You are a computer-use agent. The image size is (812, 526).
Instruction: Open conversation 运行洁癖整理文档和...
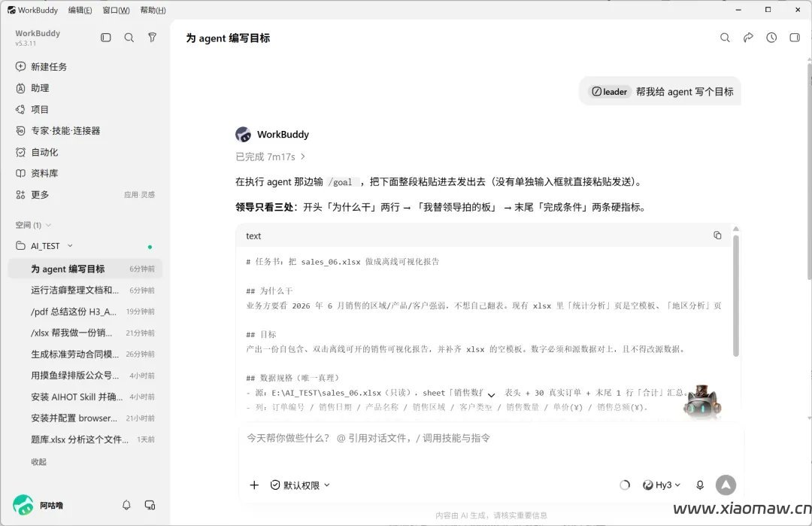click(86, 290)
